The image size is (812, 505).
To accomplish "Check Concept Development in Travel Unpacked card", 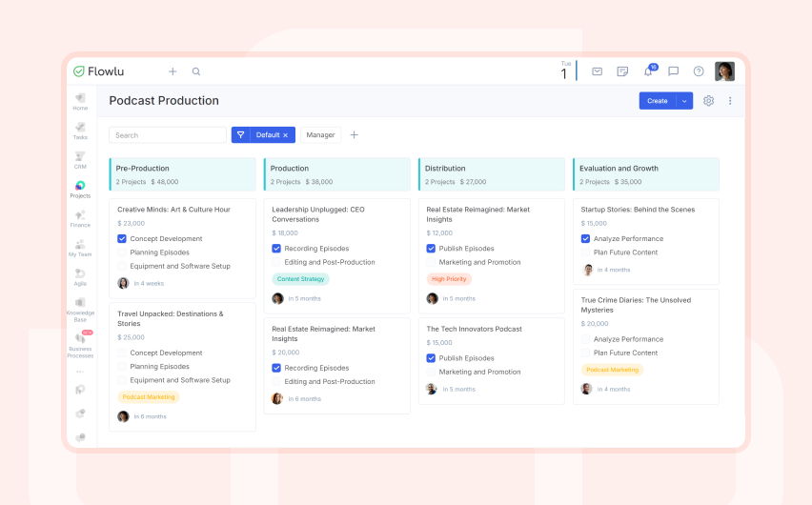I will point(122,353).
